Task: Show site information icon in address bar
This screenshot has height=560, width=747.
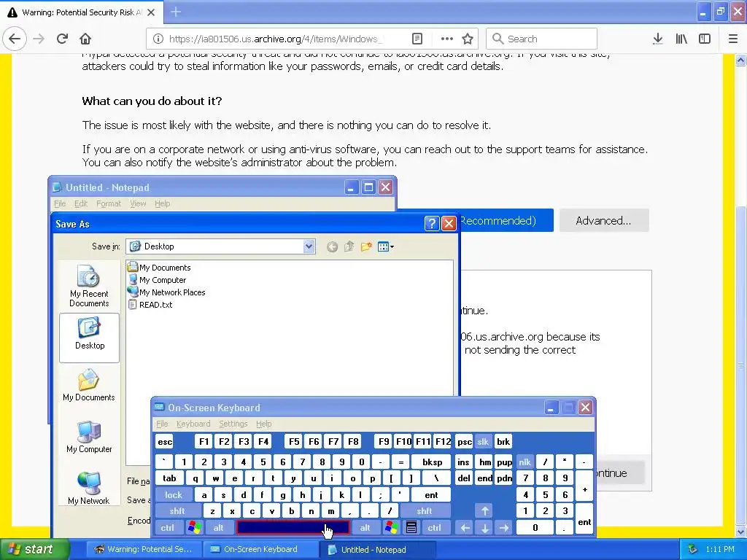Action: point(158,39)
